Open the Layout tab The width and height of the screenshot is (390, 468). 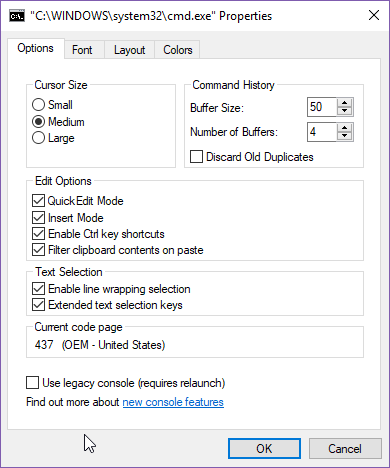[x=129, y=50]
